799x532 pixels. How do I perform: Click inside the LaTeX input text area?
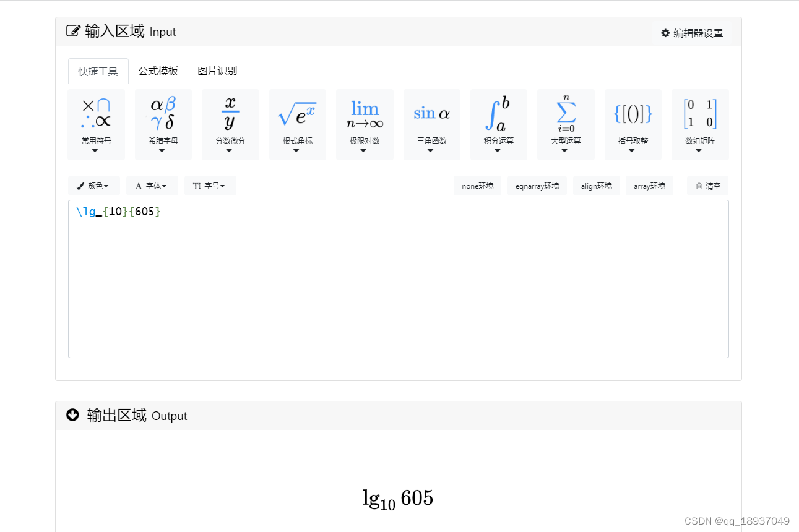(399, 279)
